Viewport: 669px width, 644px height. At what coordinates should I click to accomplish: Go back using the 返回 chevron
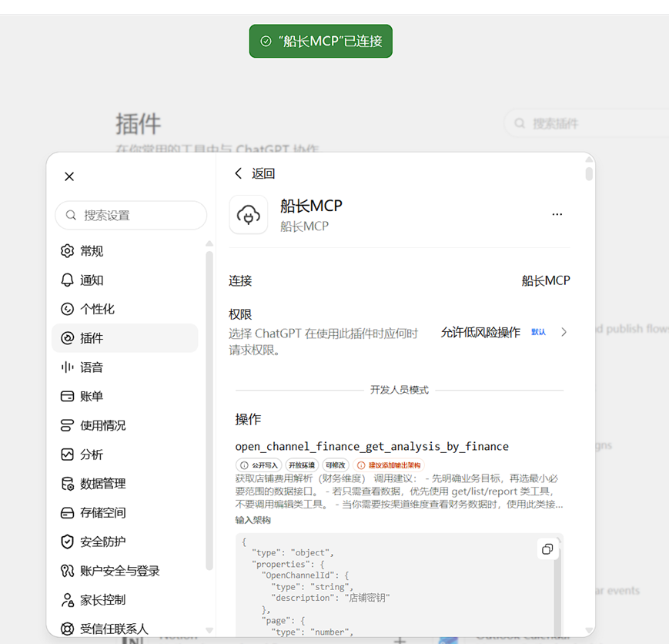[x=239, y=173]
